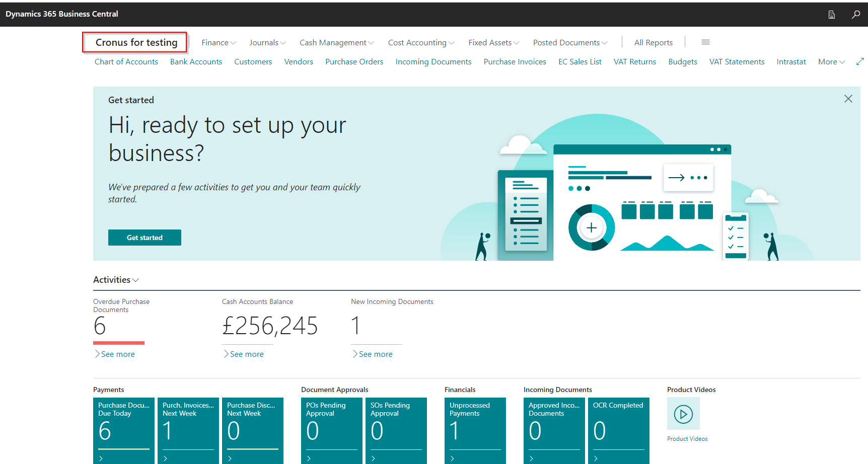This screenshot has height=464, width=868.
Task: Open Cash Accounts Balance £256,245
Action: pos(270,326)
